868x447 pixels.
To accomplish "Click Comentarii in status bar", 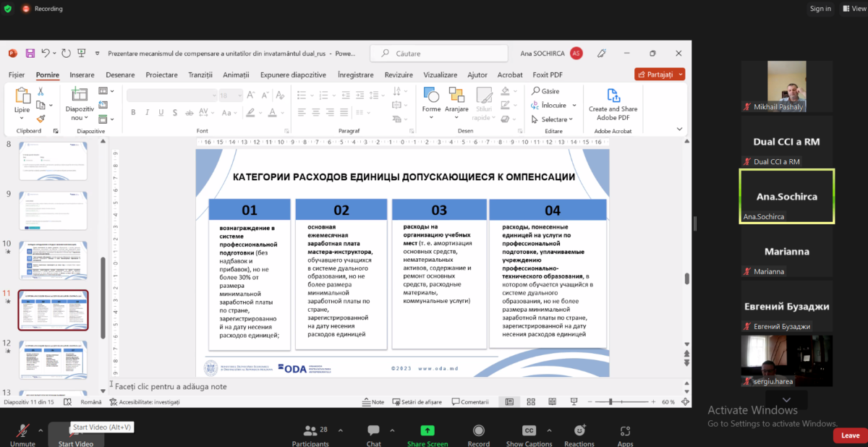I will click(x=470, y=401).
